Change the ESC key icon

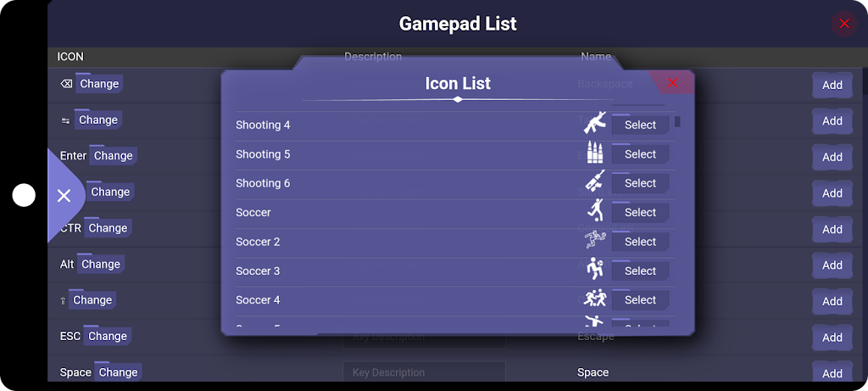point(107,336)
